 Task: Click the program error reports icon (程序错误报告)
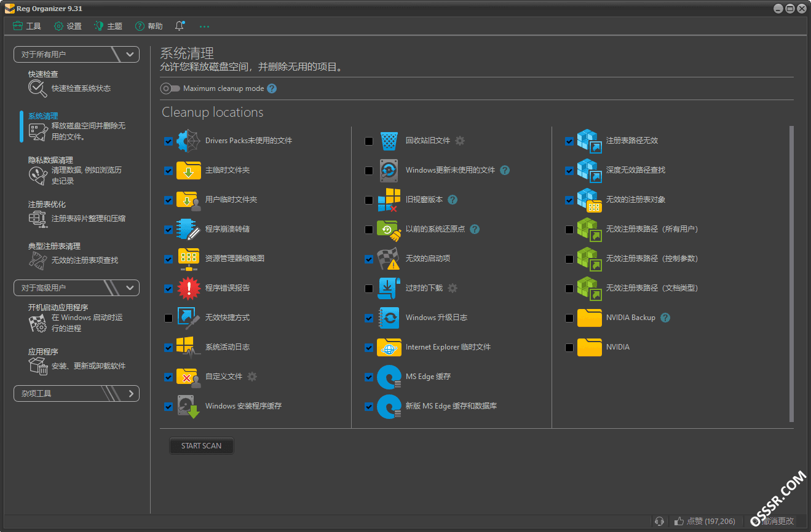189,288
